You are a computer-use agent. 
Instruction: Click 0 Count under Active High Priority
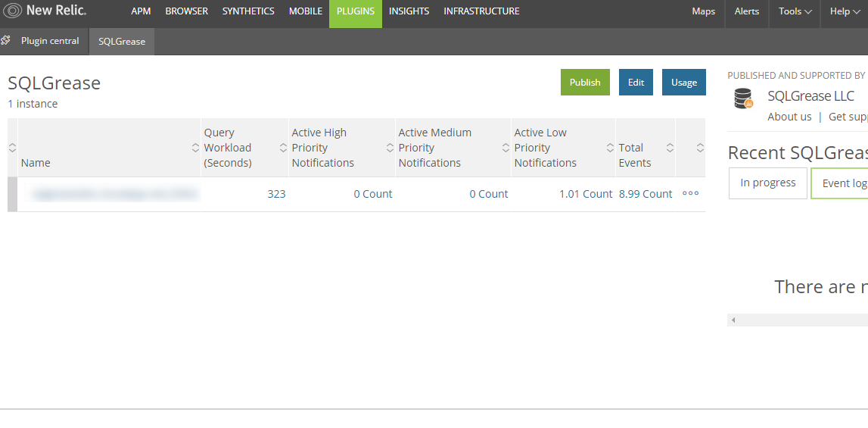coord(373,193)
